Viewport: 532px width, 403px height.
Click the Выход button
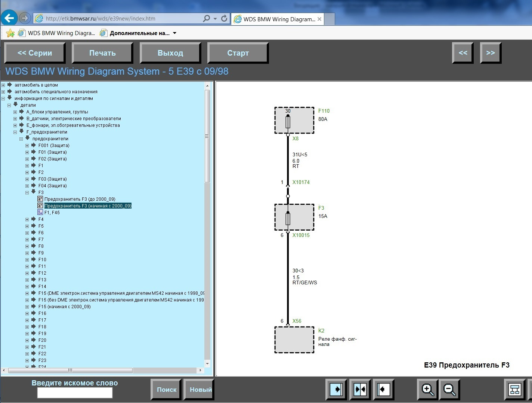(170, 53)
